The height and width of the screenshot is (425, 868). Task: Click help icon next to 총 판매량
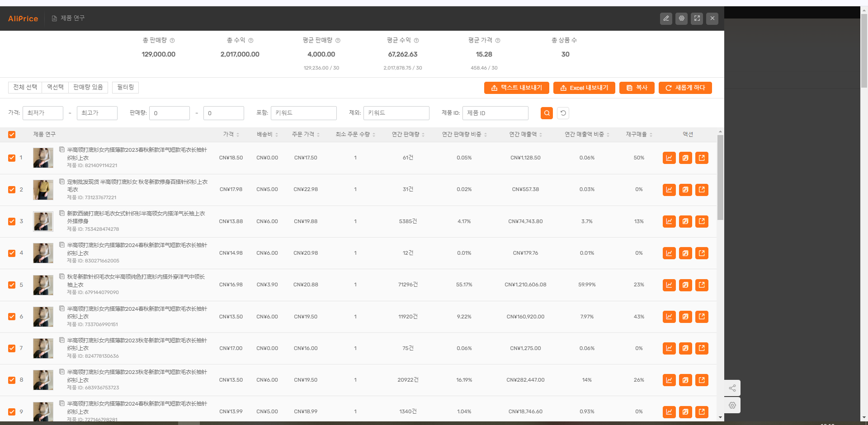click(172, 40)
